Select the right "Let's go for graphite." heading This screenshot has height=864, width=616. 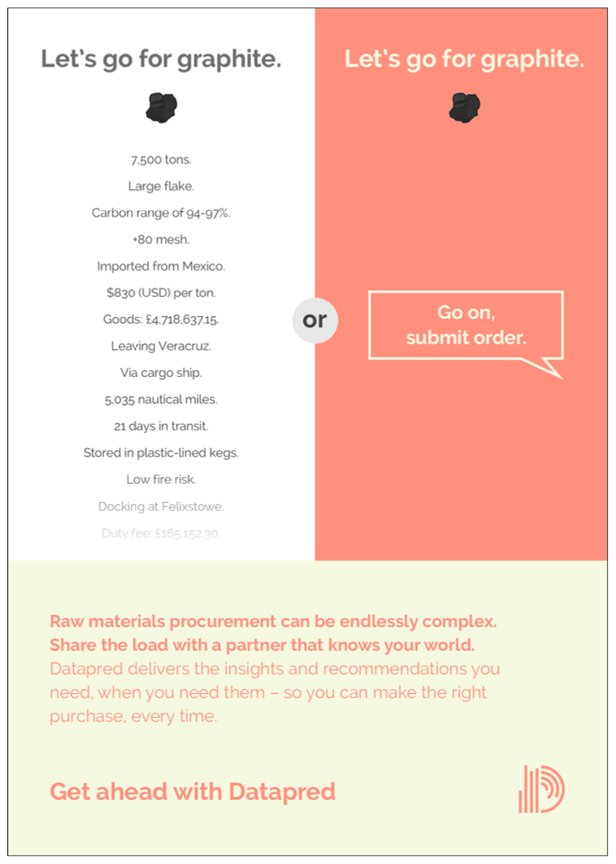pyautogui.click(x=464, y=59)
